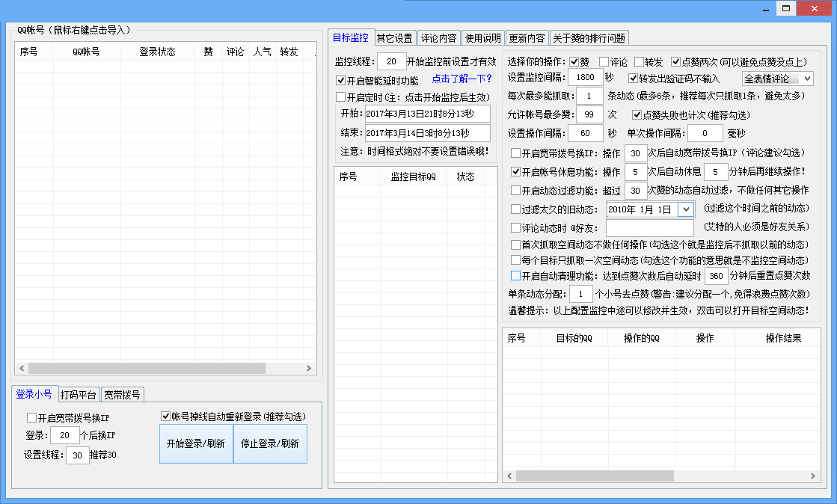
Task: Click left arrow of results table scrollbar
Action: click(x=510, y=476)
